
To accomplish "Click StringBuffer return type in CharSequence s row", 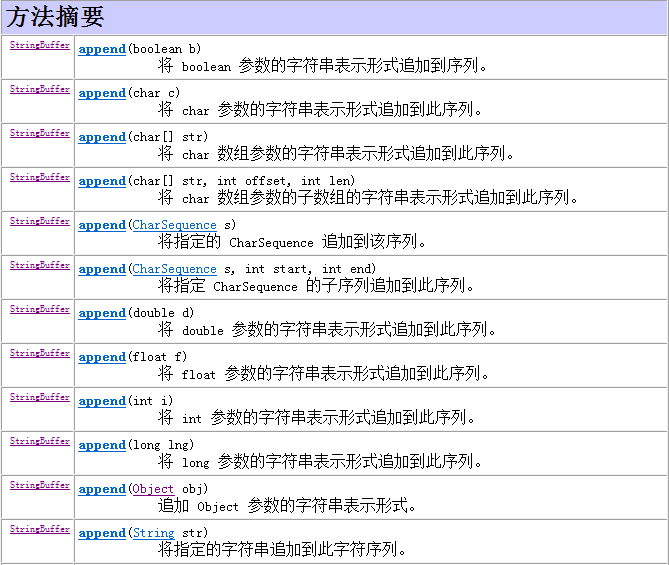I will pyautogui.click(x=40, y=221).
